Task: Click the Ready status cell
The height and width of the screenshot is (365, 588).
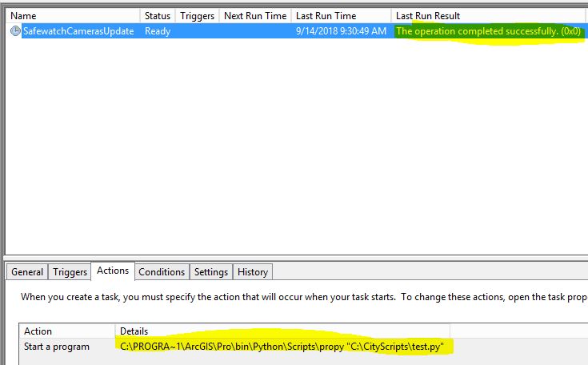Action: tap(158, 31)
